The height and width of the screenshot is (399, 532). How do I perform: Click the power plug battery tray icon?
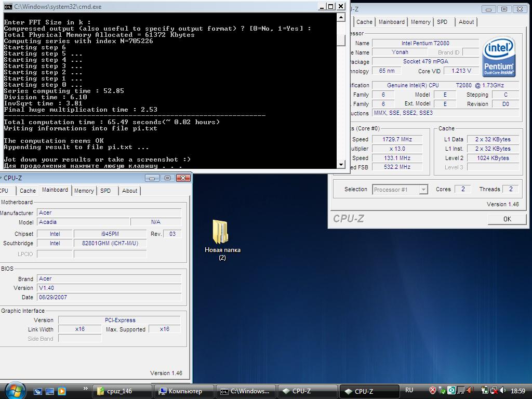pos(485,391)
